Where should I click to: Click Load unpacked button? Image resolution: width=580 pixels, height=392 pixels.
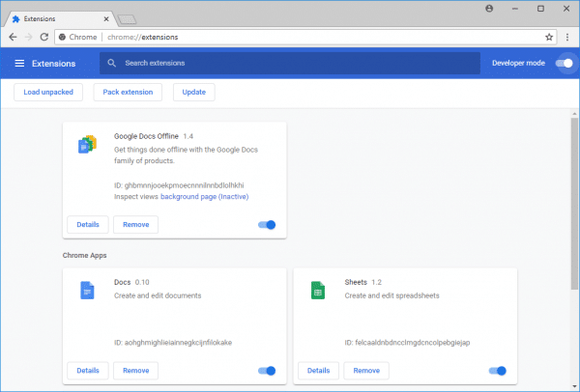coord(48,92)
